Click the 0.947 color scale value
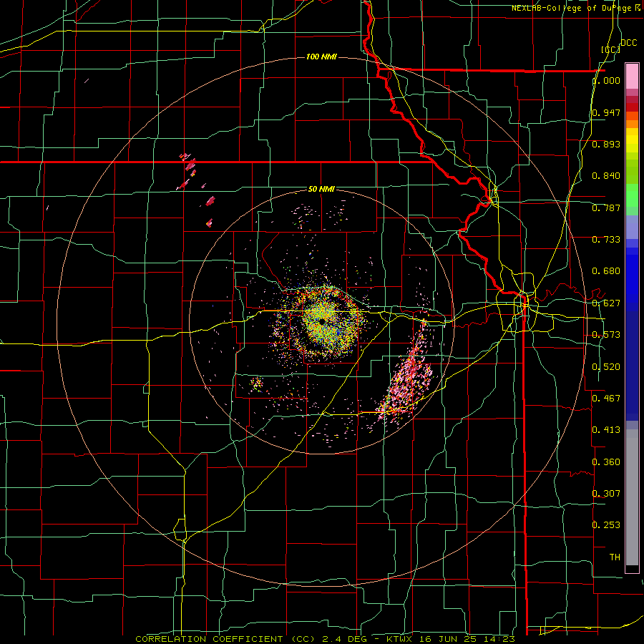The width and height of the screenshot is (644, 644). click(x=606, y=112)
